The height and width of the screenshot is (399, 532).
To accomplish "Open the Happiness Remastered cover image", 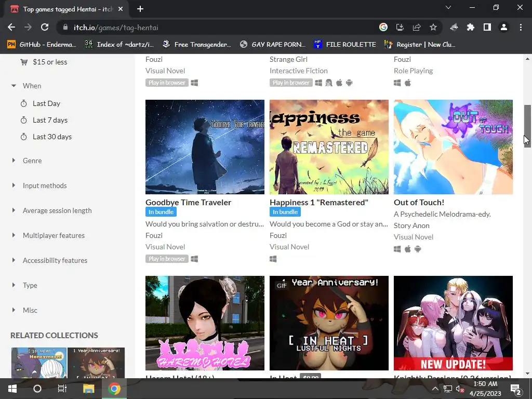I will (x=329, y=147).
